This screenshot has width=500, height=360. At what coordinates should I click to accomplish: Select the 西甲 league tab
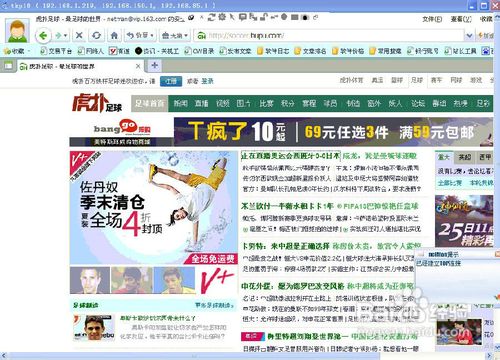point(485,157)
